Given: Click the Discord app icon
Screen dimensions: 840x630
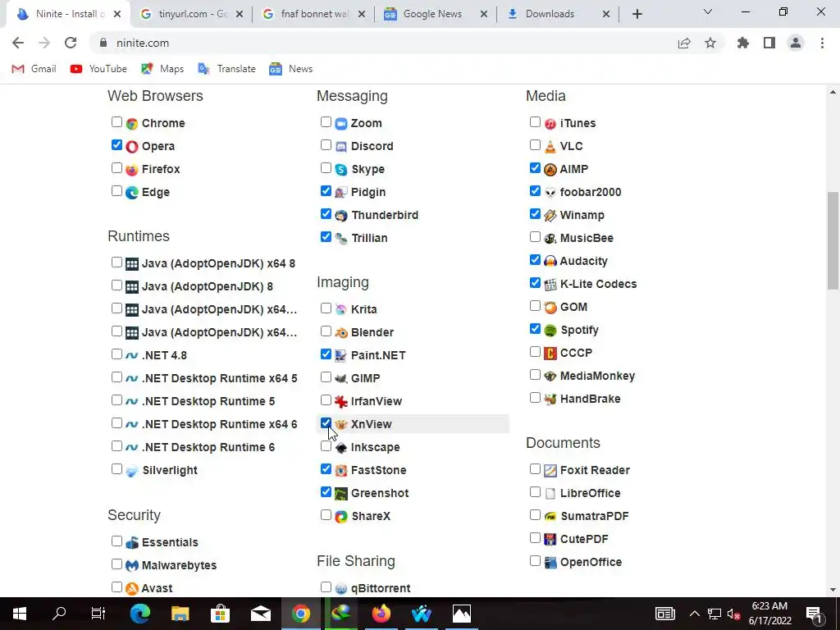Looking at the screenshot, I should pos(341,147).
